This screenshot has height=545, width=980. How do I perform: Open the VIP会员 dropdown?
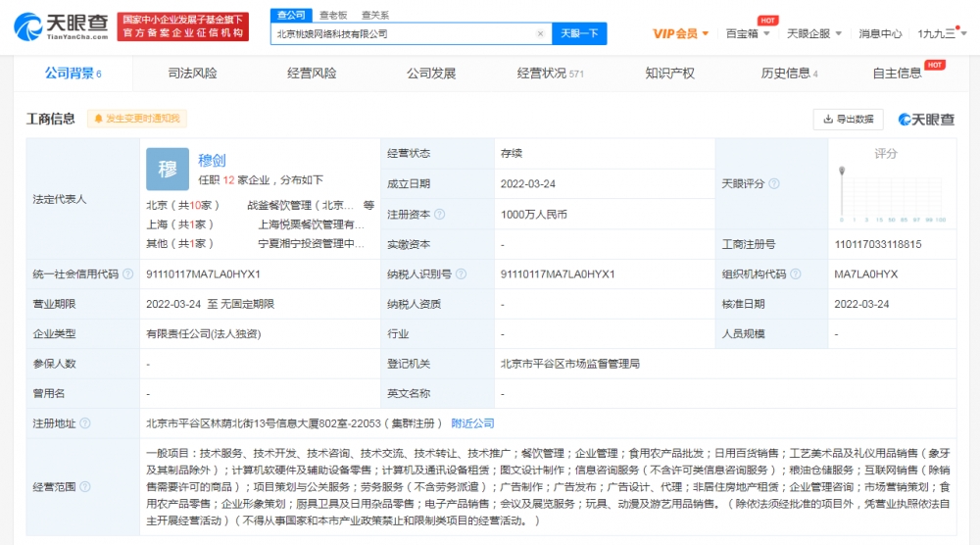click(x=681, y=33)
